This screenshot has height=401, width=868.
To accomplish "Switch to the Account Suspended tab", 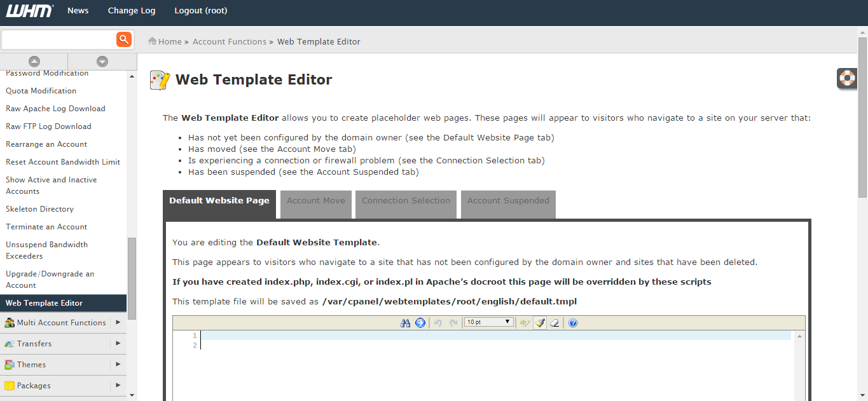I will [509, 204].
